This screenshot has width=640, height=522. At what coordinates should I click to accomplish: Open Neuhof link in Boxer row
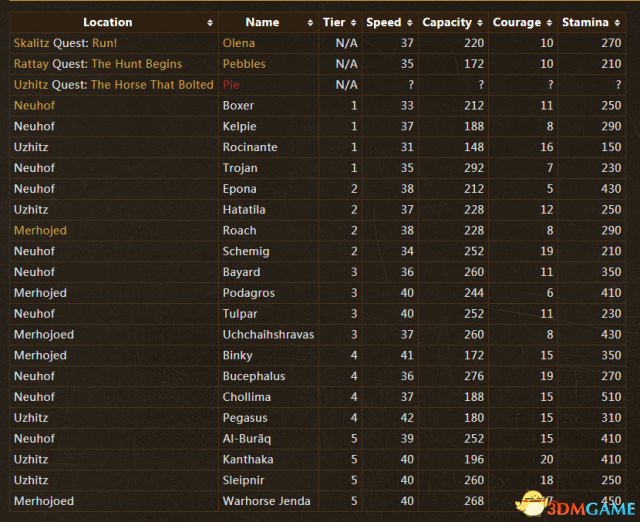34,106
